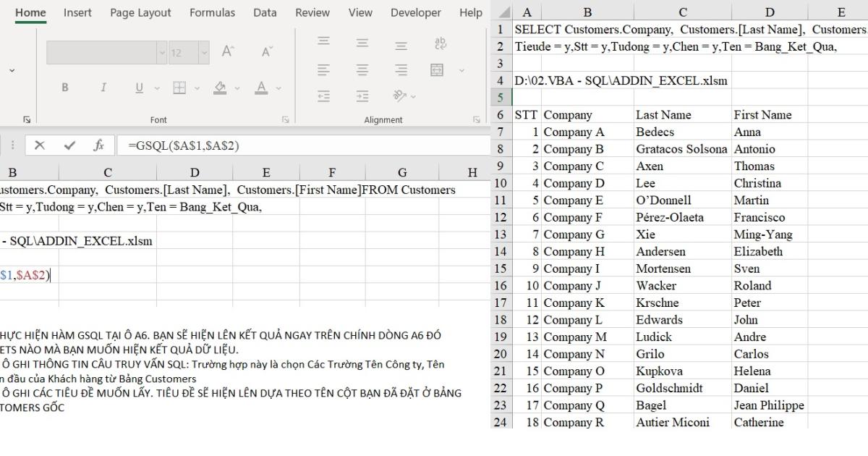Open the Font Color dropdown arrow
Image resolution: width=868 pixels, height=456 pixels.
278,88
